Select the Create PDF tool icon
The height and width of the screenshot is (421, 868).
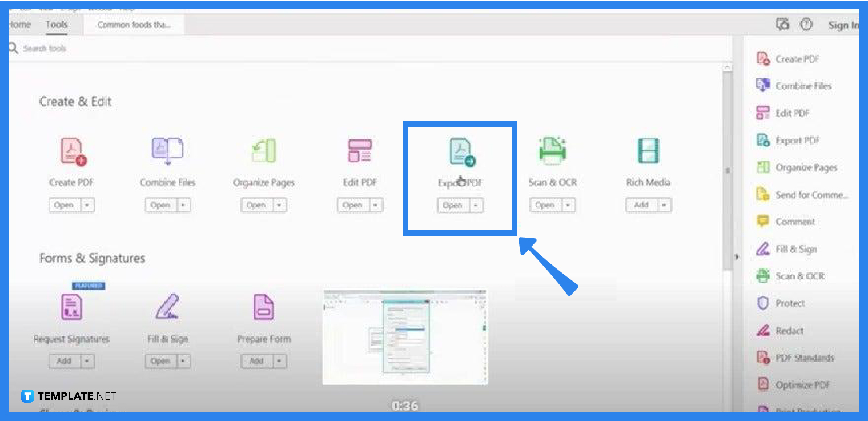(71, 150)
